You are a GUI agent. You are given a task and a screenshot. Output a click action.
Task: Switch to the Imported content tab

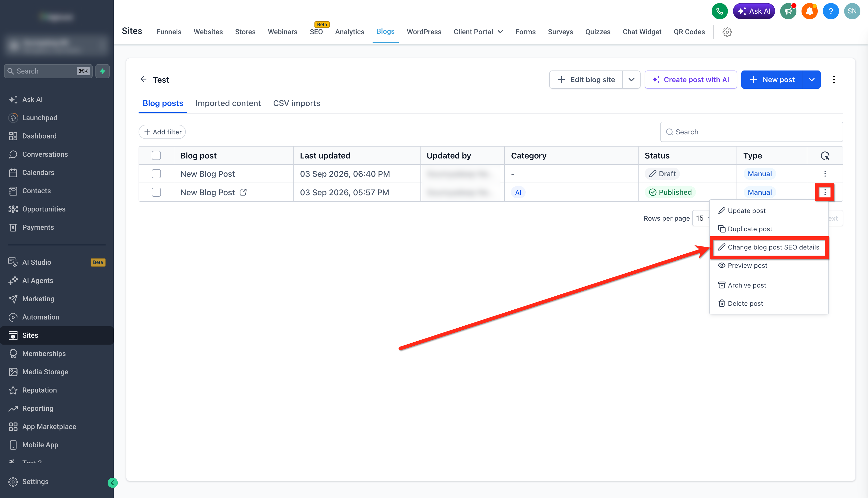pyautogui.click(x=228, y=103)
